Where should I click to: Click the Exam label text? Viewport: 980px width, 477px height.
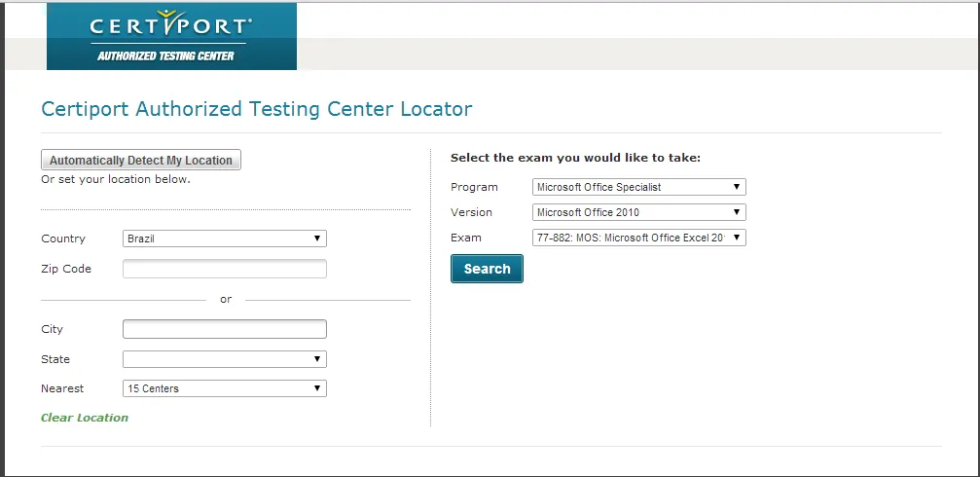tap(466, 238)
